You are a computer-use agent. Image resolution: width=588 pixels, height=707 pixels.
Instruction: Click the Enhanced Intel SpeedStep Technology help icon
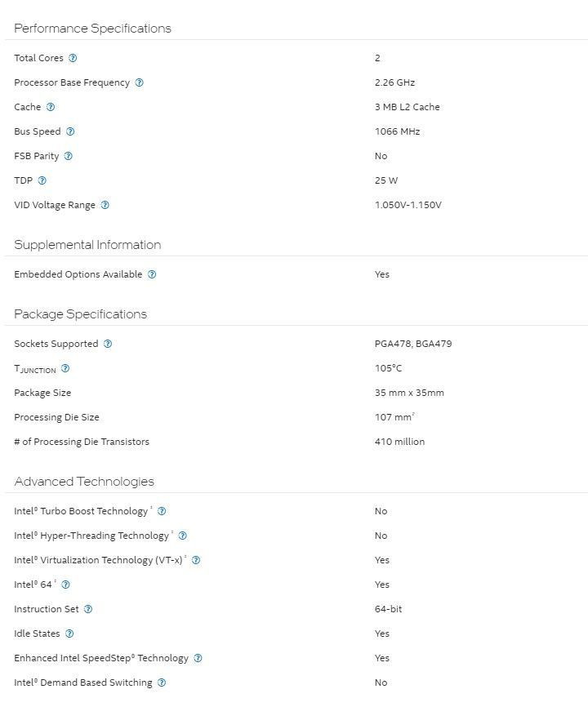click(198, 658)
